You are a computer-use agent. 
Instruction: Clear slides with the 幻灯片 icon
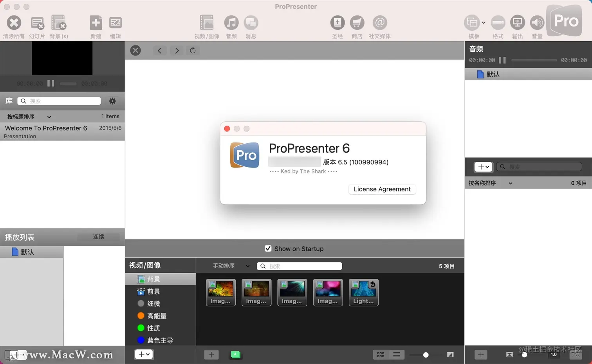coord(37,23)
